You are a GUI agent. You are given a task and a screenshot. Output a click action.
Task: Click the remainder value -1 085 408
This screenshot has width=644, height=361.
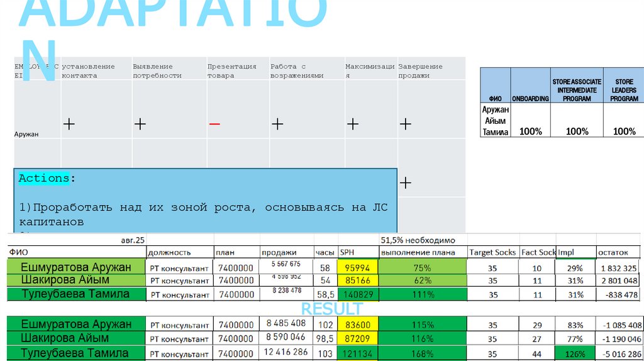[x=622, y=325]
